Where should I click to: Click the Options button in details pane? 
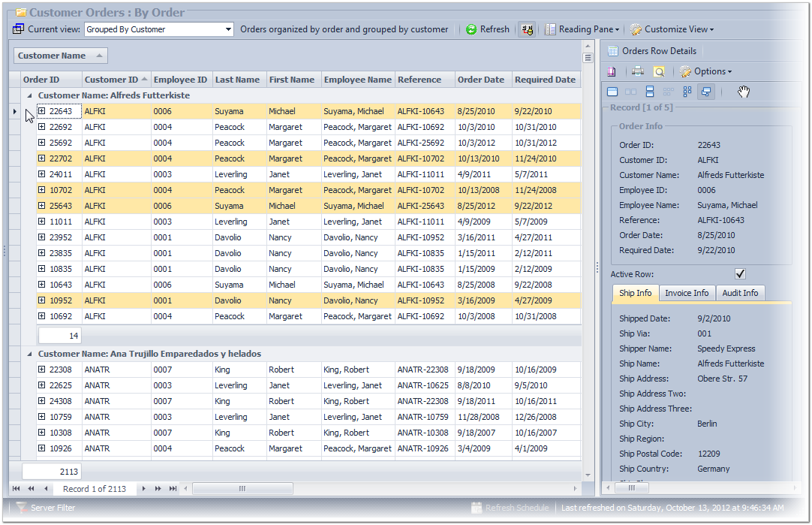coord(705,72)
